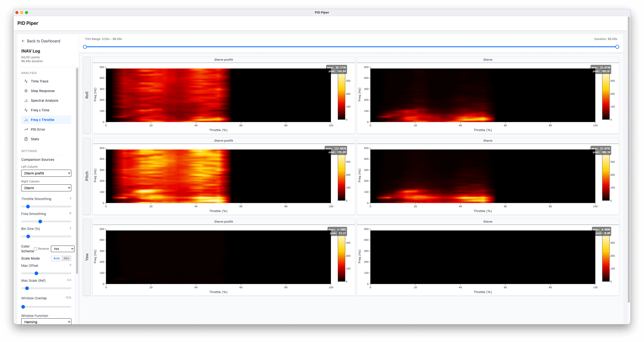The image size is (644, 342).
Task: Click the Step Response lightning icon
Action: (x=26, y=91)
